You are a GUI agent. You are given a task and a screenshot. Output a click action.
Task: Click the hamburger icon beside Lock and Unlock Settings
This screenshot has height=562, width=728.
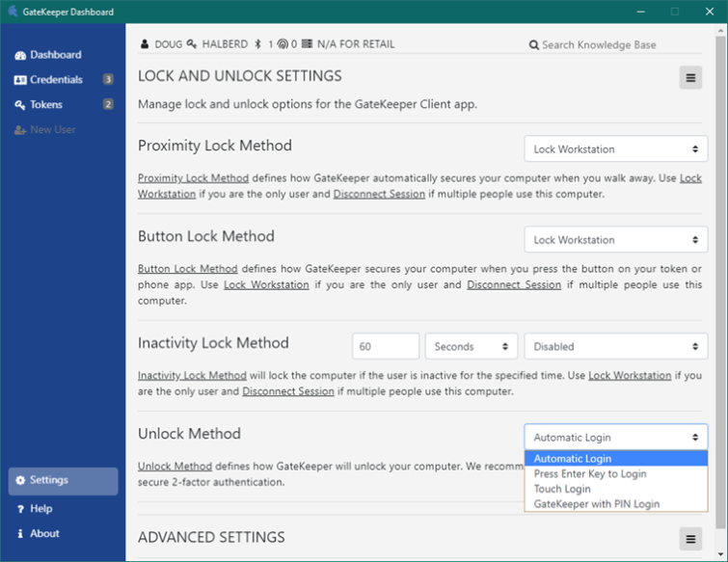[x=690, y=77]
